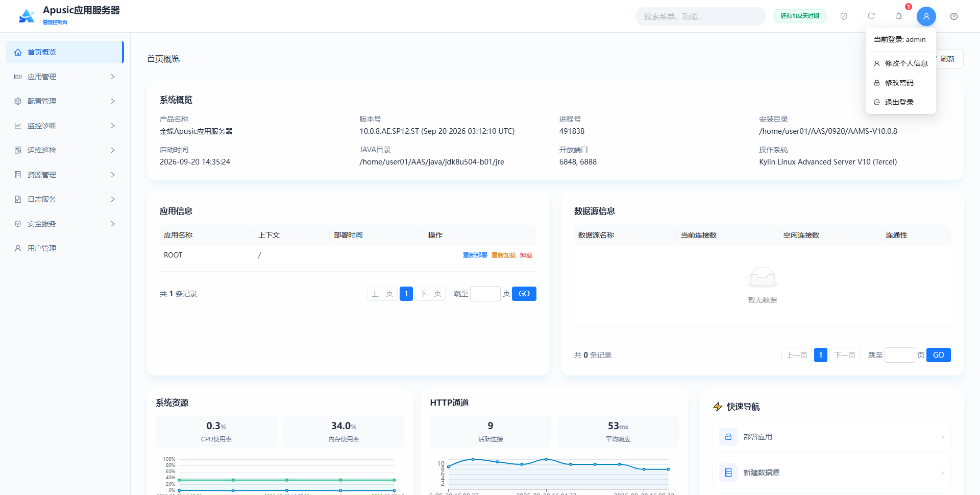
Task: Click the 资源管理 sidebar icon
Action: tap(18, 175)
